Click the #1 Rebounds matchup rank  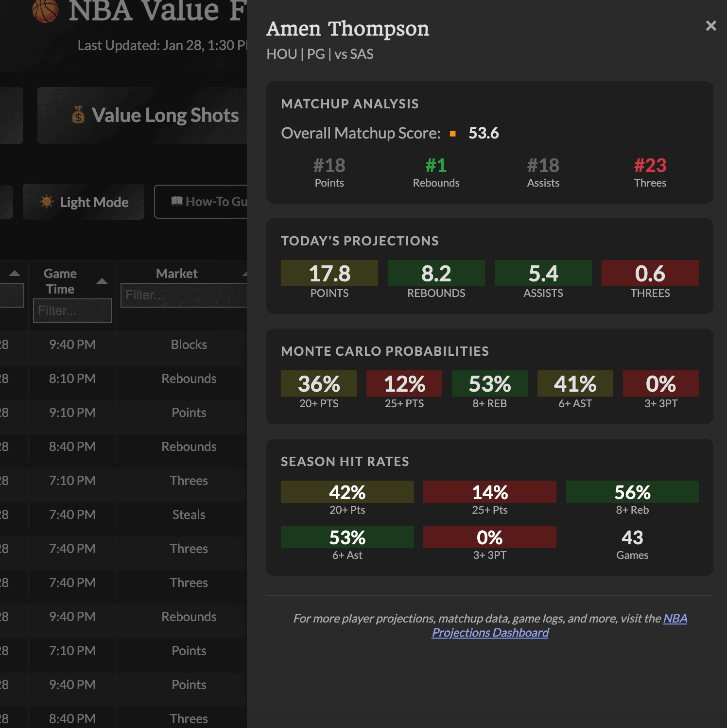click(x=436, y=173)
